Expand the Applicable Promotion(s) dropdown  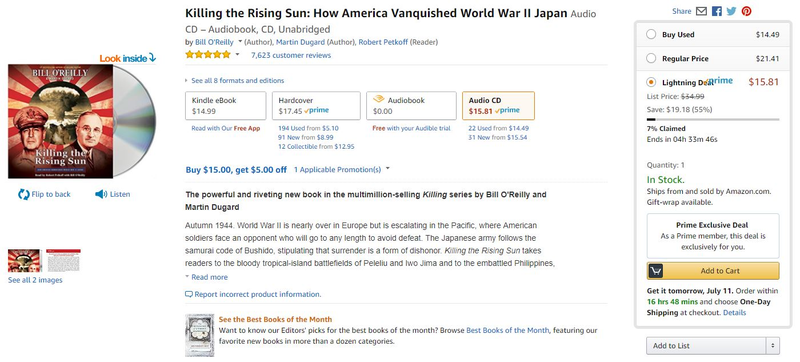[x=342, y=169]
